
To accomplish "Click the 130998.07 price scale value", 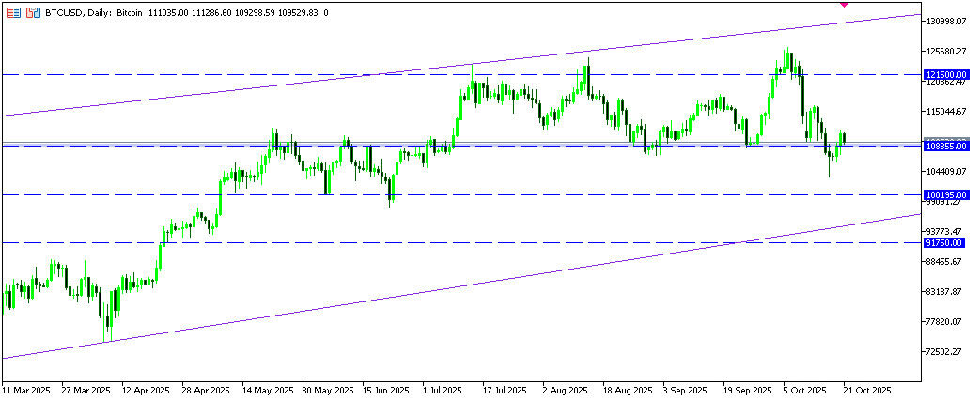I will [948, 21].
